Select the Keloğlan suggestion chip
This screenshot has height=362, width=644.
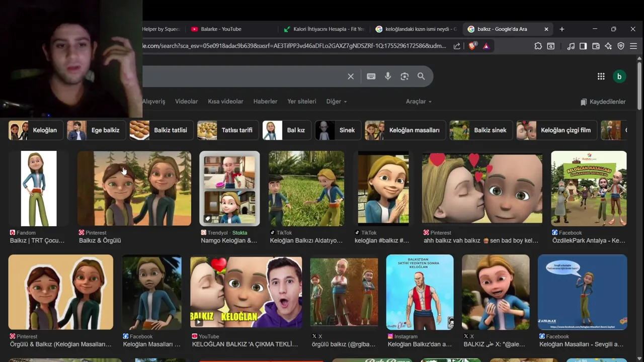pos(36,130)
